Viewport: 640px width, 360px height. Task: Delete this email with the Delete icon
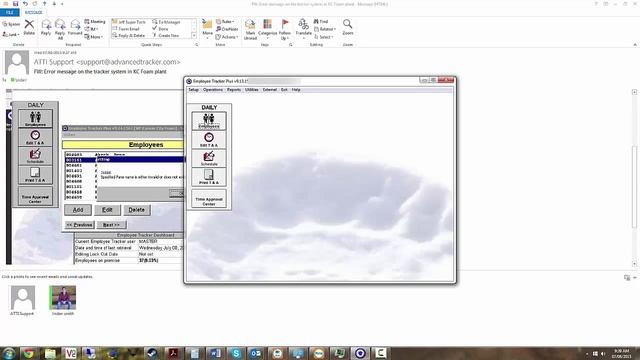29,27
